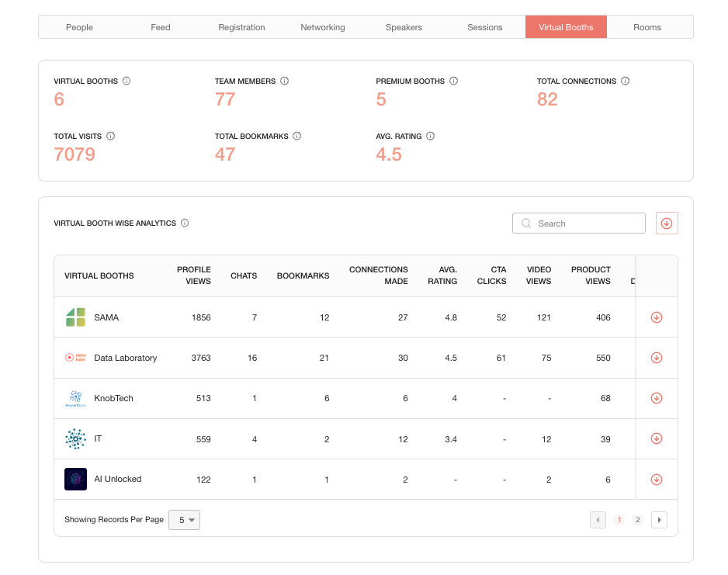This screenshot has height=575, width=728.
Task: Click the Chats column header
Action: [244, 275]
